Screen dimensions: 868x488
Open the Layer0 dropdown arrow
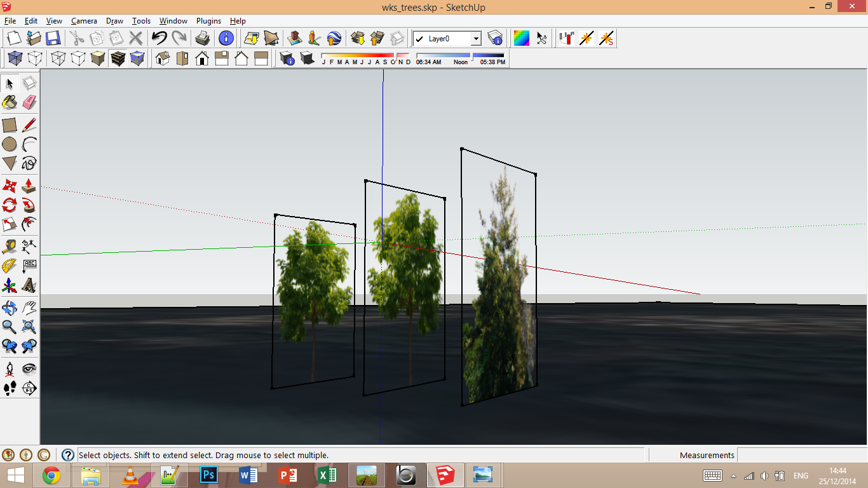[x=476, y=39]
